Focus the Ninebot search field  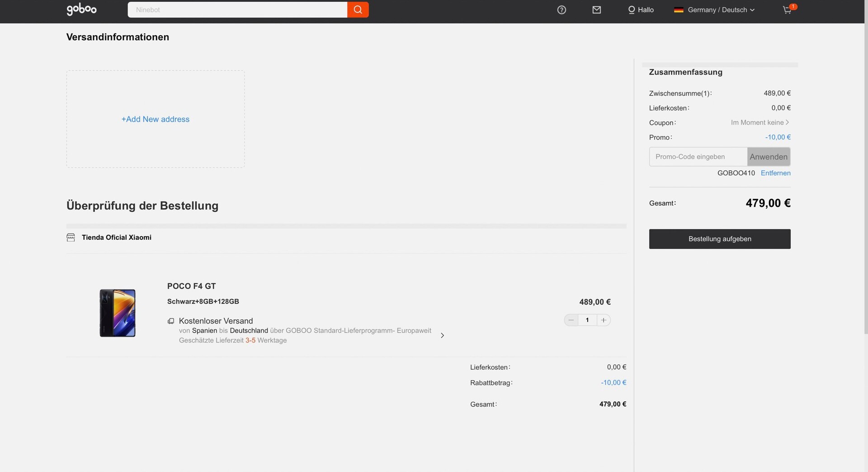pyautogui.click(x=237, y=10)
